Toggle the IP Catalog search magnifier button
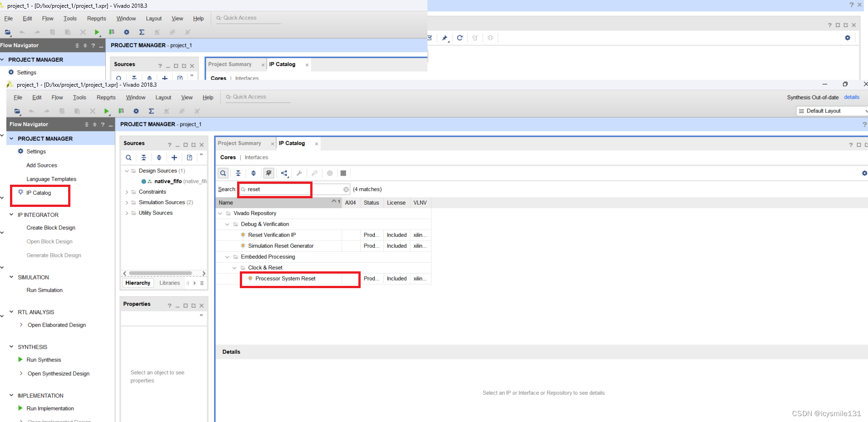868x422 pixels. point(223,173)
